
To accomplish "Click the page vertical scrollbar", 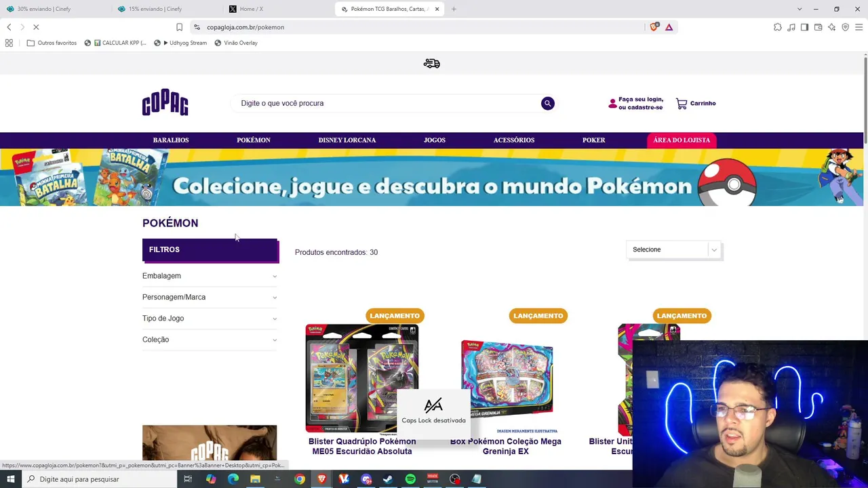I will (x=865, y=102).
